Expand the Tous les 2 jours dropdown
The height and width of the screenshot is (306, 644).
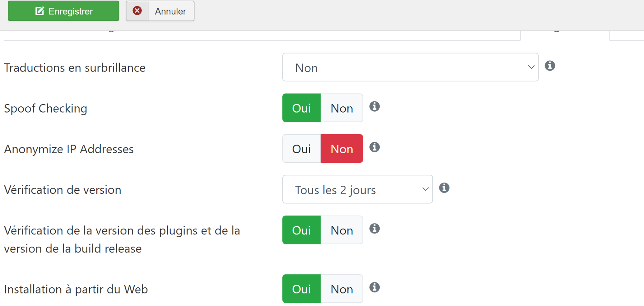click(x=357, y=189)
